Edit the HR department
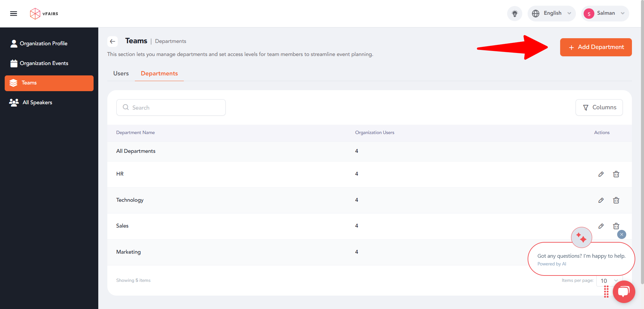Viewport: 644px width, 309px height. click(x=601, y=174)
